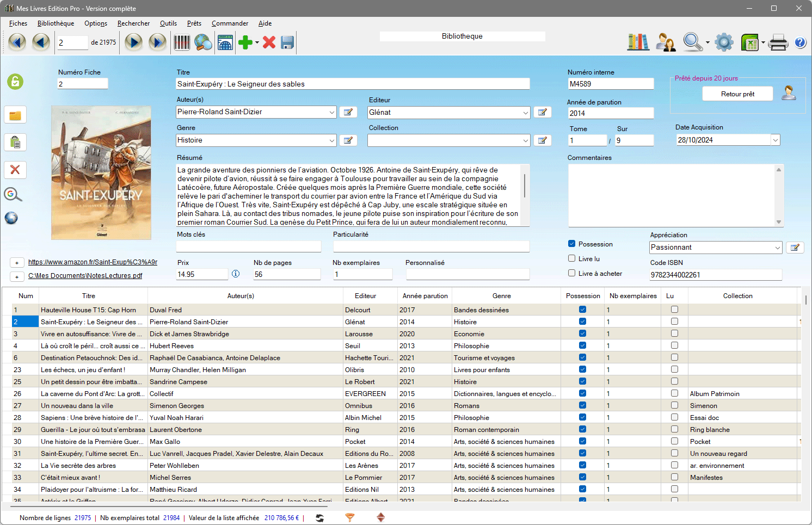Expand the search icon dropdown arrow

(x=708, y=42)
